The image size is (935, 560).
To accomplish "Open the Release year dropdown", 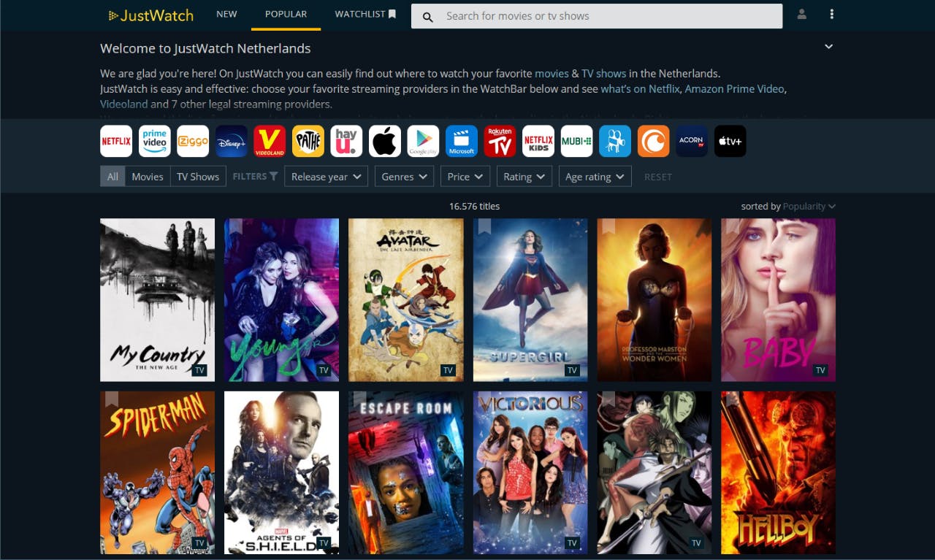I will 326,177.
